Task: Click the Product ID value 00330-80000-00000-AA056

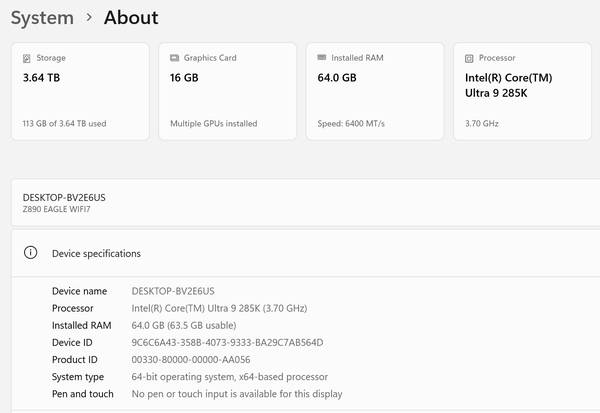Action: tap(191, 359)
